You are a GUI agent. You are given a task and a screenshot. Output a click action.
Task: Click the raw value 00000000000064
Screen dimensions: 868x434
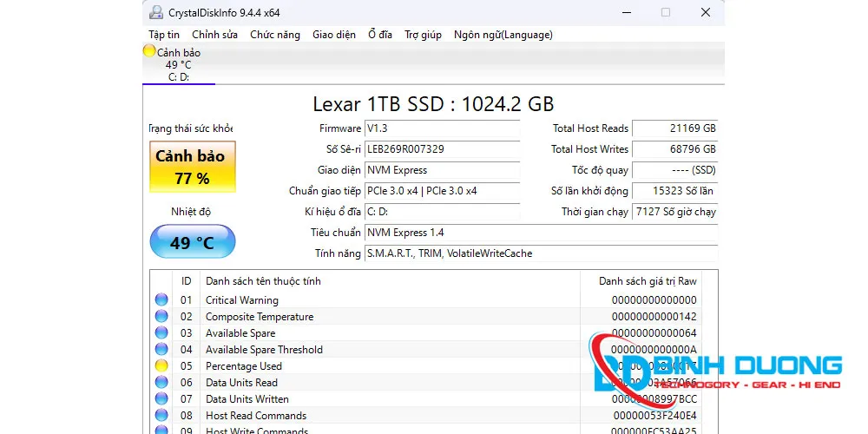pos(654,333)
